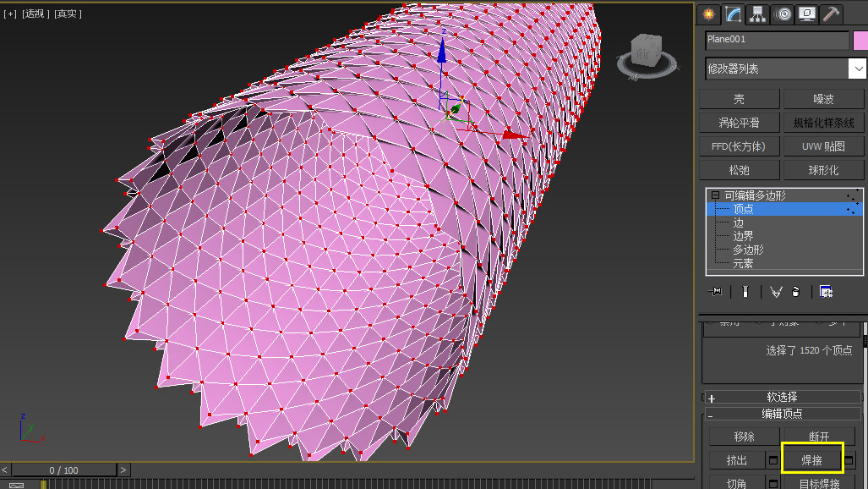Click the Plane001 object name field
Image resolution: width=868 pixels, height=489 pixels.
777,40
